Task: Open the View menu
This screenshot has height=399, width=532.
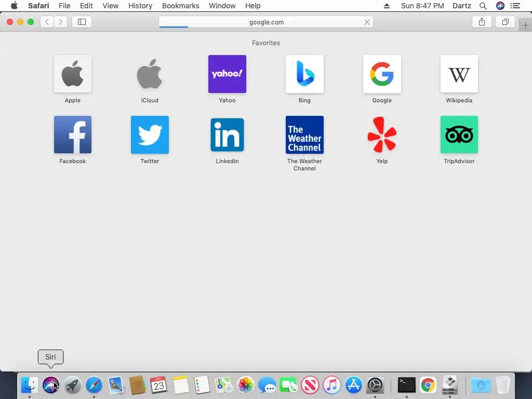Action: [x=111, y=6]
